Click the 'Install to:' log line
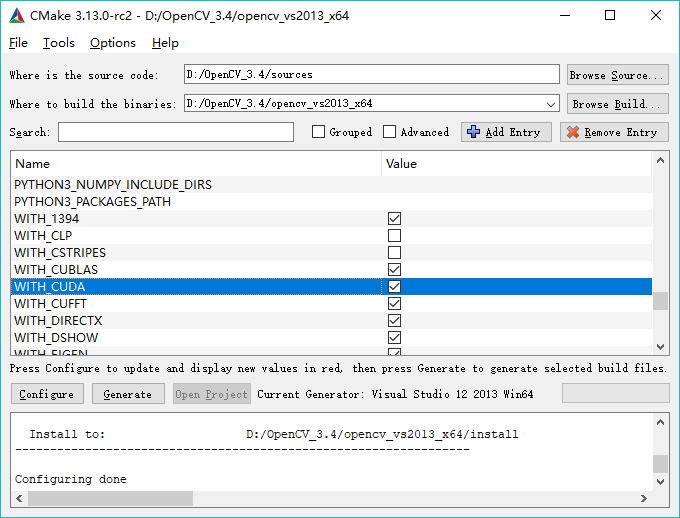 (274, 434)
